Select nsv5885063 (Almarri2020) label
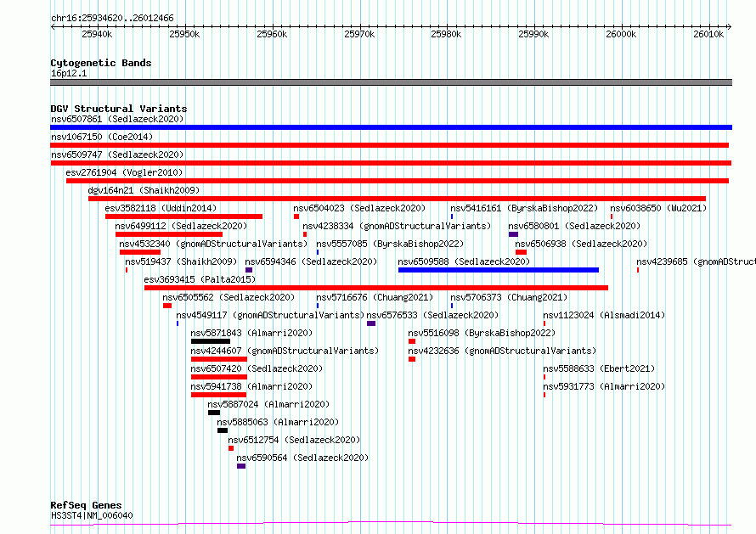 point(278,422)
